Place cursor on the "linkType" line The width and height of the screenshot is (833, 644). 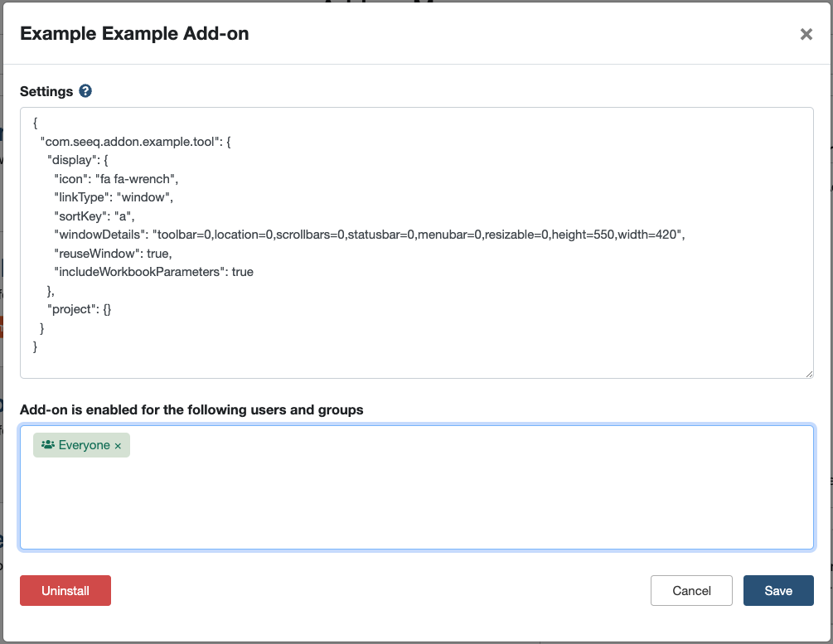pyautogui.click(x=113, y=197)
